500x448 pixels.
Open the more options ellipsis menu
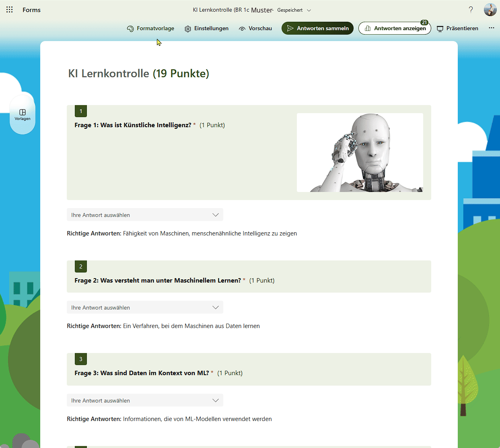point(492,28)
